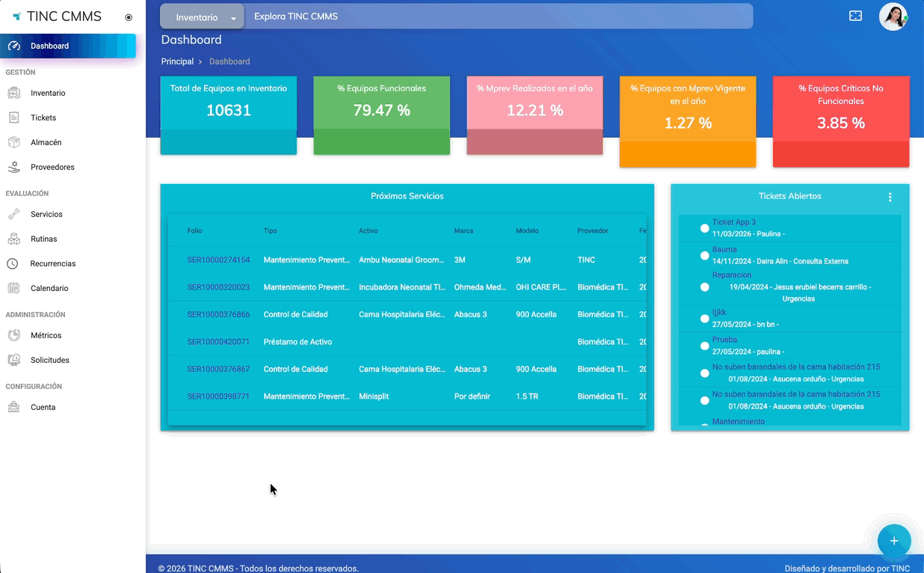The height and width of the screenshot is (573, 924).
Task: Open Tickets via its sidebar icon
Action: click(14, 117)
